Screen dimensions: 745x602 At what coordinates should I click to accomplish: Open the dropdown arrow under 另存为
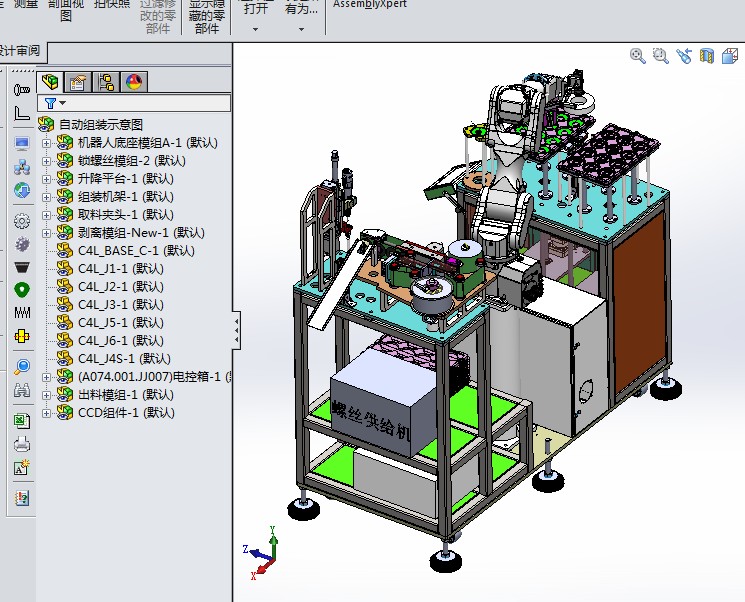301,29
